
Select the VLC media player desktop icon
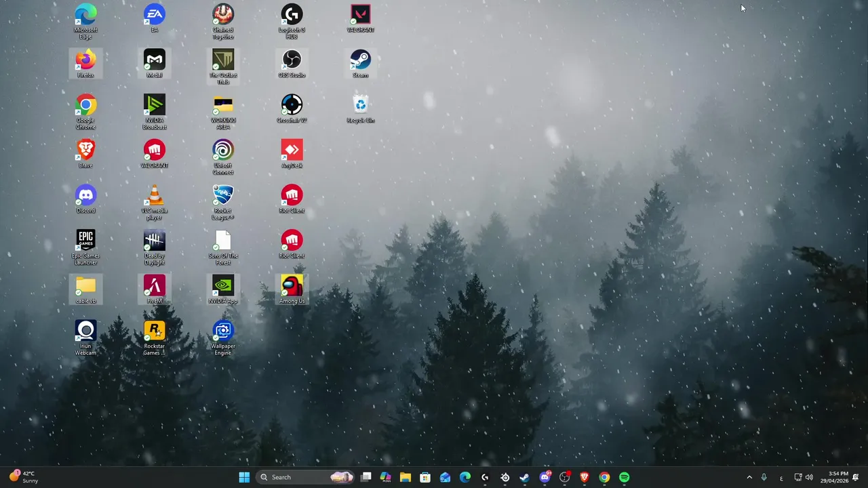pyautogui.click(x=155, y=202)
